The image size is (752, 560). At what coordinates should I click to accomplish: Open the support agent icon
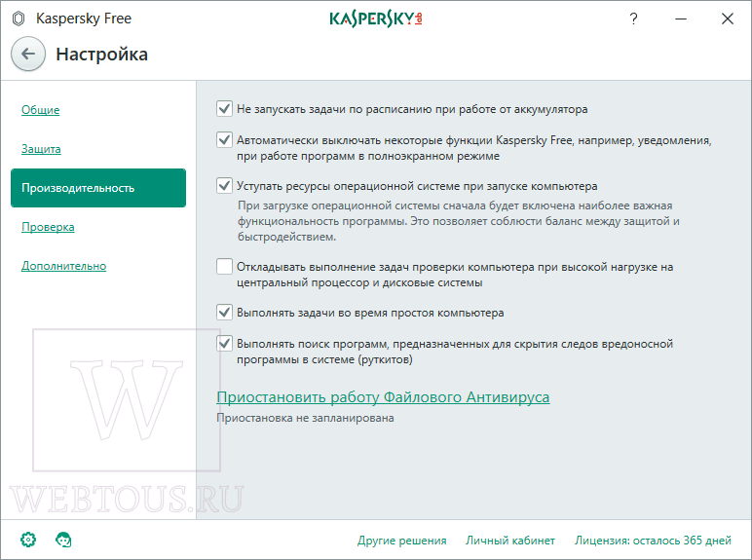point(63,540)
